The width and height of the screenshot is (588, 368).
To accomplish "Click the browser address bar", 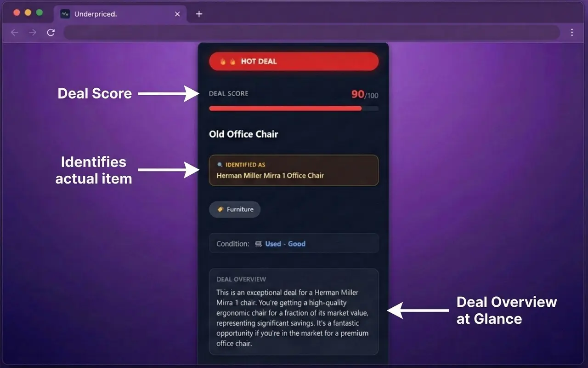I will 311,32.
